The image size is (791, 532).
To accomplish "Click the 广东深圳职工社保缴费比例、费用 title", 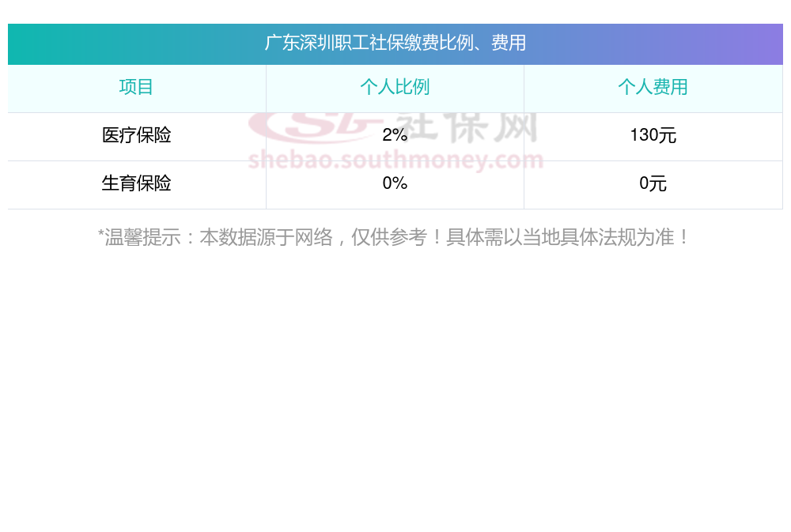I will pyautogui.click(x=395, y=43).
